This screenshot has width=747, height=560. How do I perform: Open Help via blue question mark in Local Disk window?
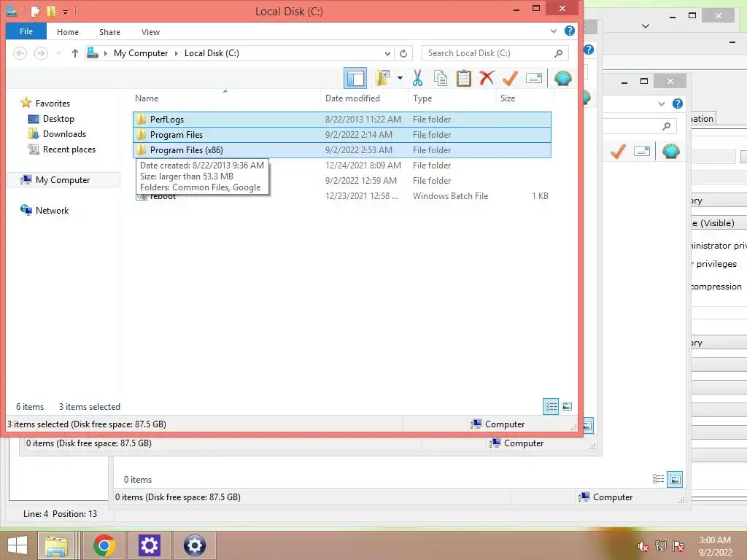[569, 31]
